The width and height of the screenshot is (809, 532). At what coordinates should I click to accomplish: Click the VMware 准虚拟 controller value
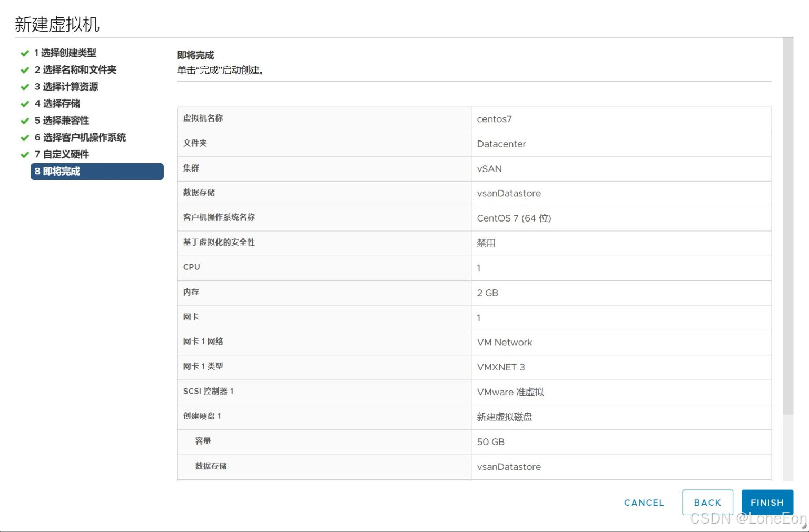point(510,392)
